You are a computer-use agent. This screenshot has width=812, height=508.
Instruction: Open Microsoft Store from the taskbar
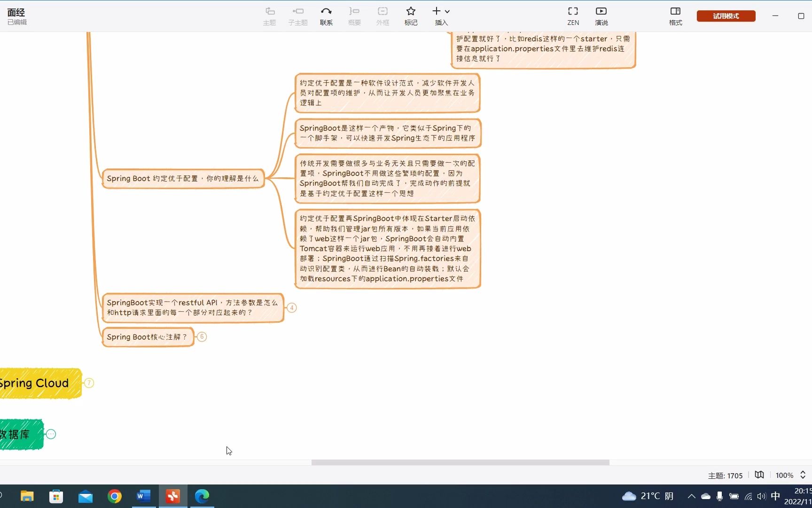[56, 496]
